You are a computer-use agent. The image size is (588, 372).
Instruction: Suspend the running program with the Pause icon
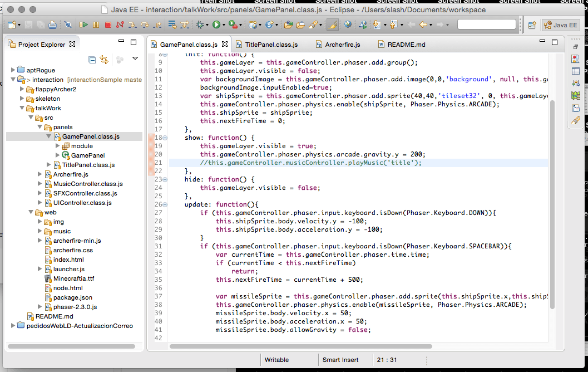click(x=95, y=24)
